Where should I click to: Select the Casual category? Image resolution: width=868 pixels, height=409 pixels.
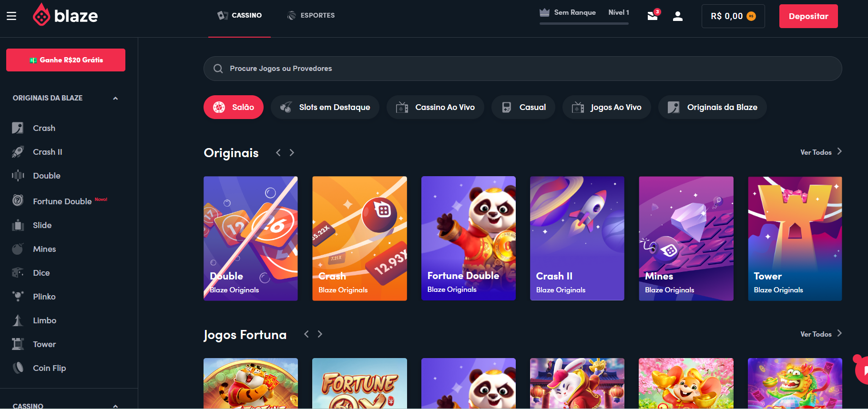(523, 107)
